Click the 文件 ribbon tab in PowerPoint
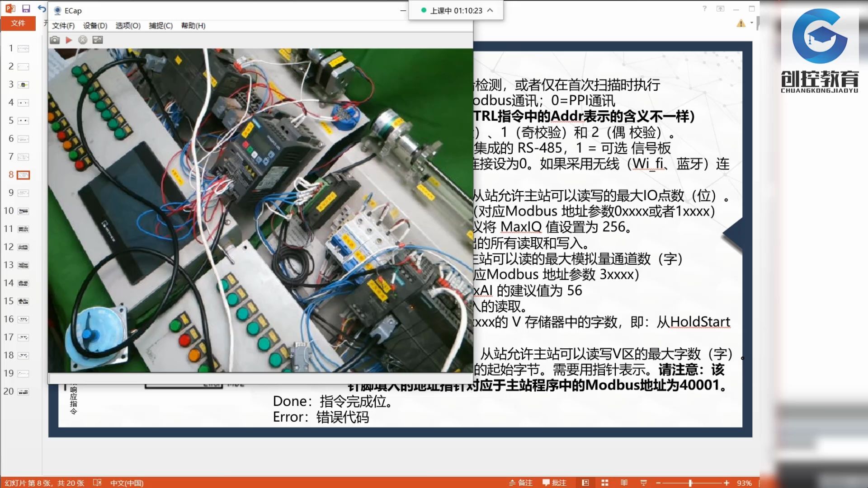This screenshot has height=488, width=868. click(18, 23)
